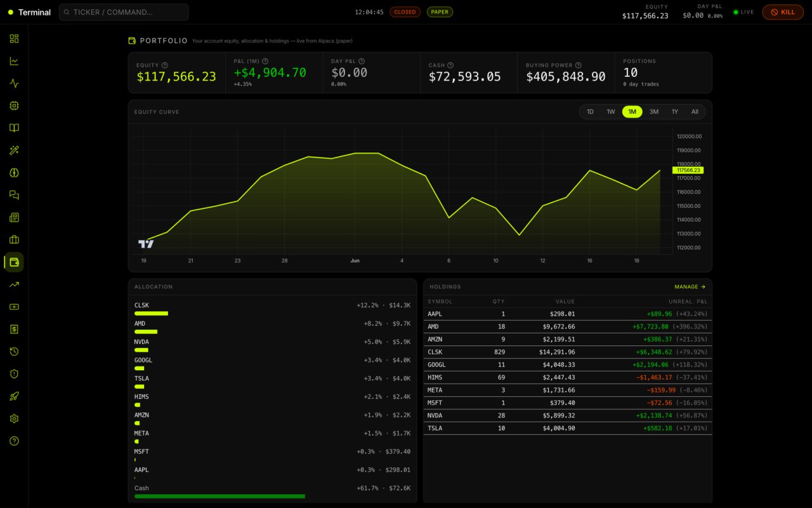The height and width of the screenshot is (508, 812).
Task: Select the briefcase icon in sidebar
Action: (14, 239)
